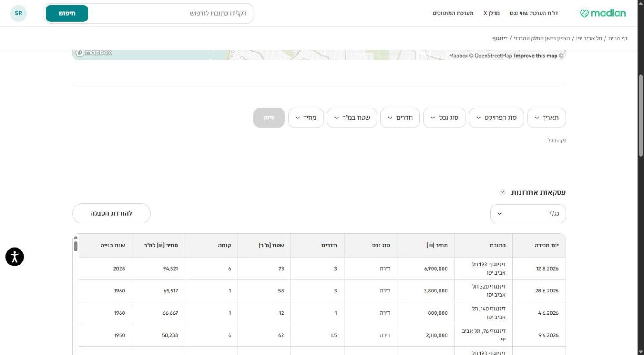Expand the סוג נכס property type filter

[444, 118]
